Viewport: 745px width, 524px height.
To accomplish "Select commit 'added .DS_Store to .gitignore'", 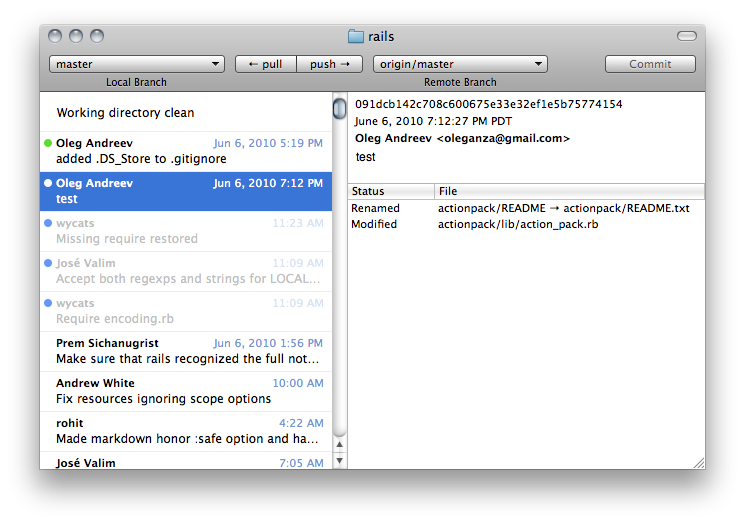I will (x=186, y=152).
